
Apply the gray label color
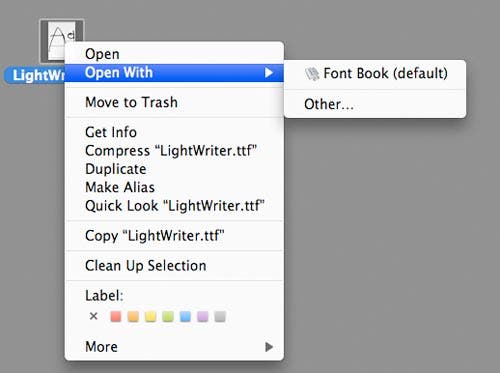[x=220, y=316]
